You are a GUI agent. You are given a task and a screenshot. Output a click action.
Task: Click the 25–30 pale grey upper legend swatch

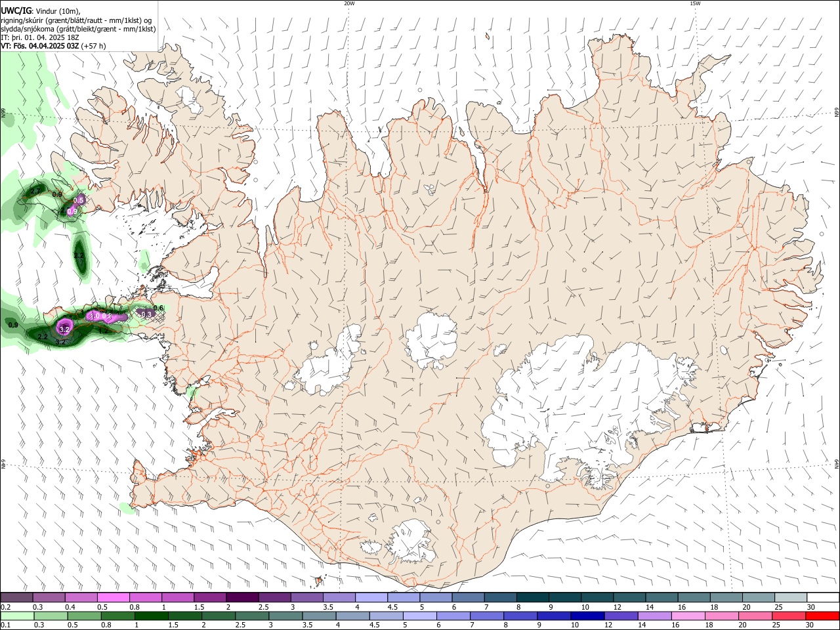(x=791, y=598)
